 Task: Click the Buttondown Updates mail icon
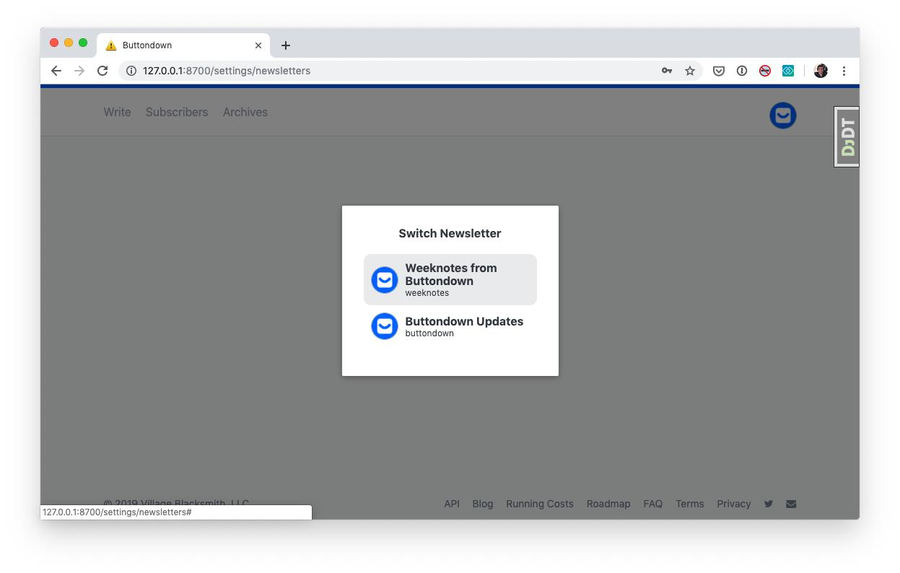tap(385, 326)
